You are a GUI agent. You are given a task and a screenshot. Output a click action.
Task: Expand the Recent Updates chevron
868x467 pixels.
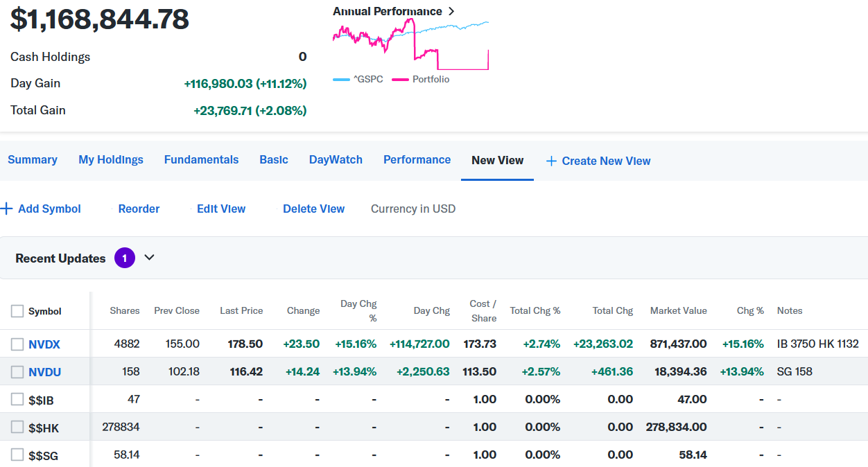coord(149,258)
